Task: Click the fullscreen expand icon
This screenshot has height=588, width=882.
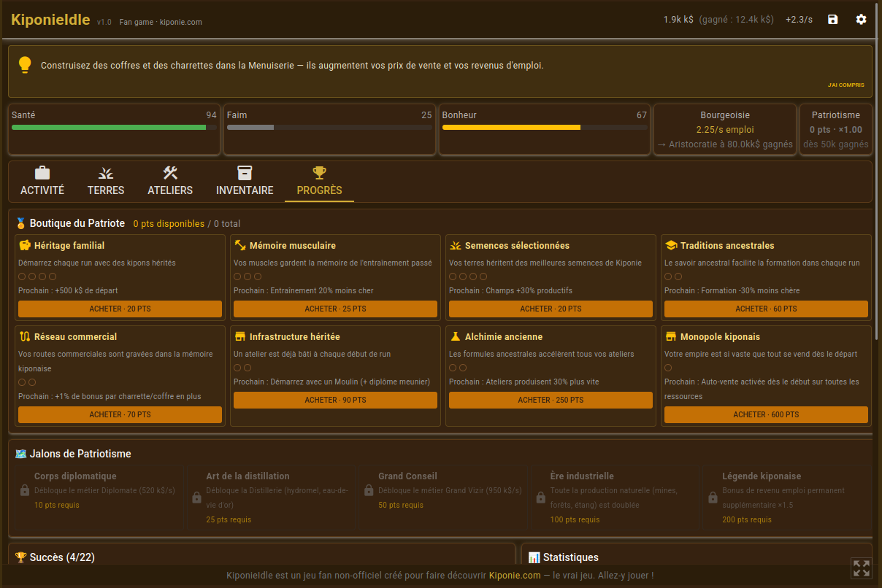Action: click(862, 568)
